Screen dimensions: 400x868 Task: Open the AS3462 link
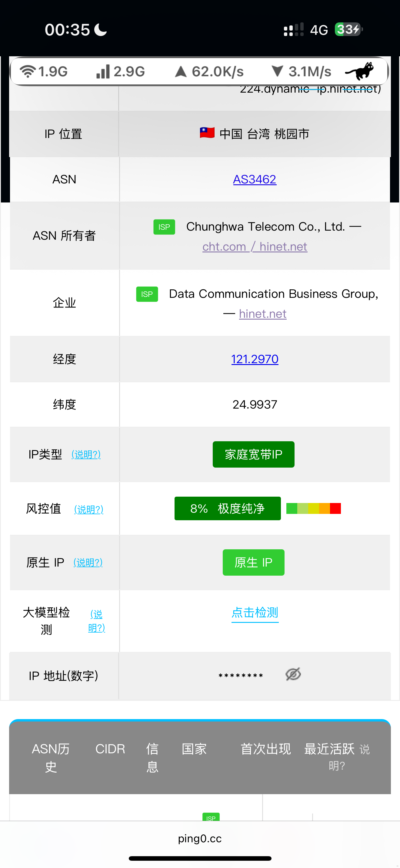click(255, 179)
